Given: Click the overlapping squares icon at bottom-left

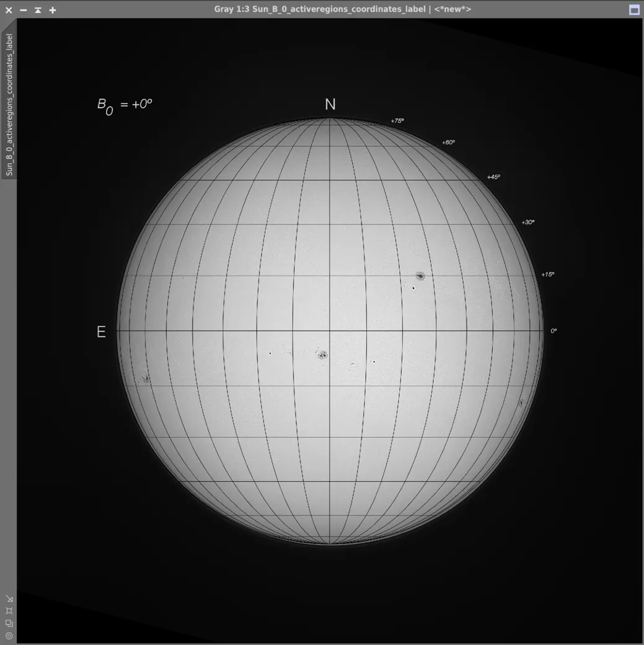Looking at the screenshot, I should [9, 623].
